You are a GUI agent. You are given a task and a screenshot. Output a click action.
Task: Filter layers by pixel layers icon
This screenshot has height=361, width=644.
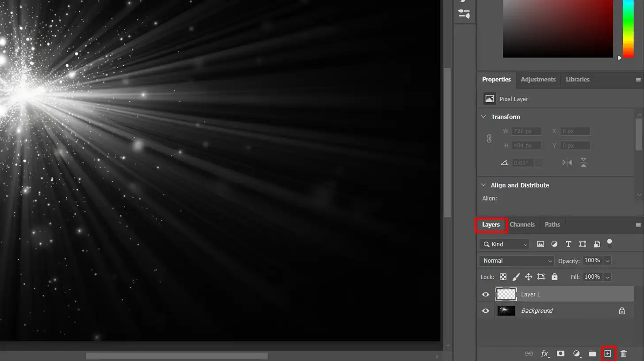540,244
